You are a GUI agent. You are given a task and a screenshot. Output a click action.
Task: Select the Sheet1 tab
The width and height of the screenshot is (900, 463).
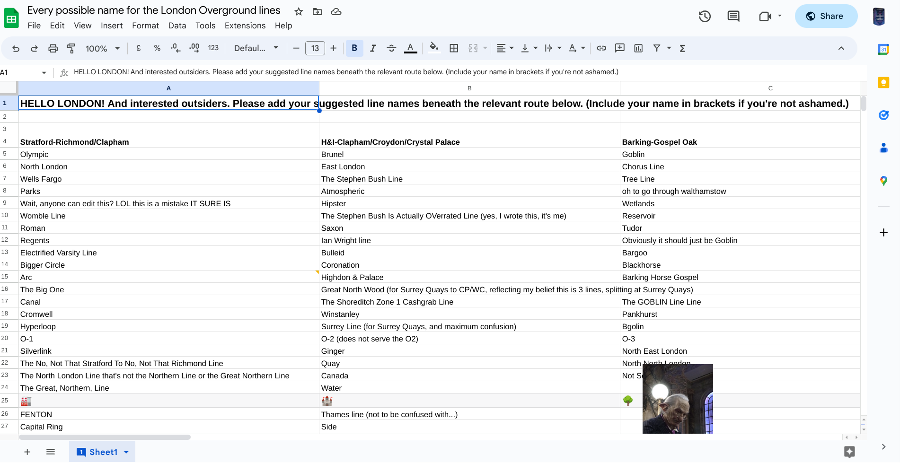[x=102, y=452]
